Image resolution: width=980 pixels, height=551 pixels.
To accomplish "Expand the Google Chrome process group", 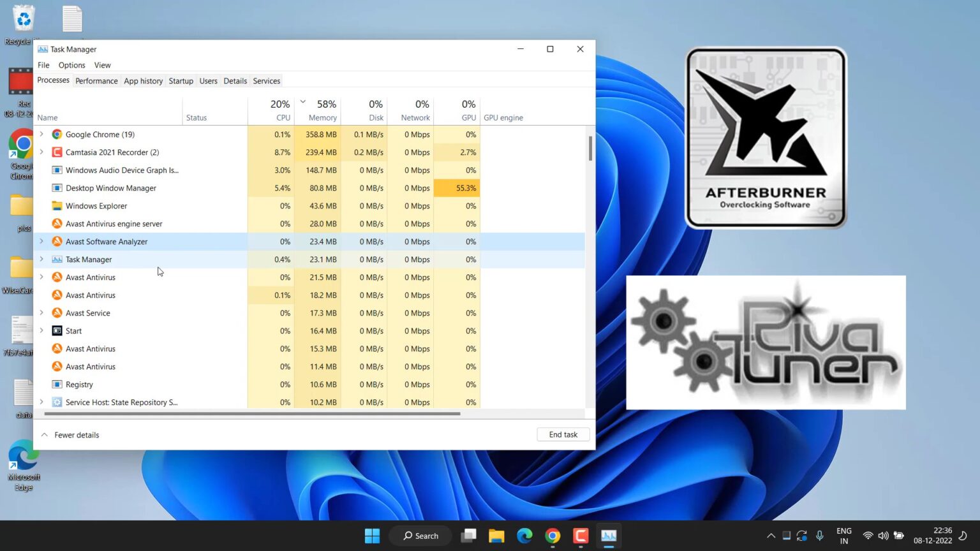I will [x=41, y=134].
